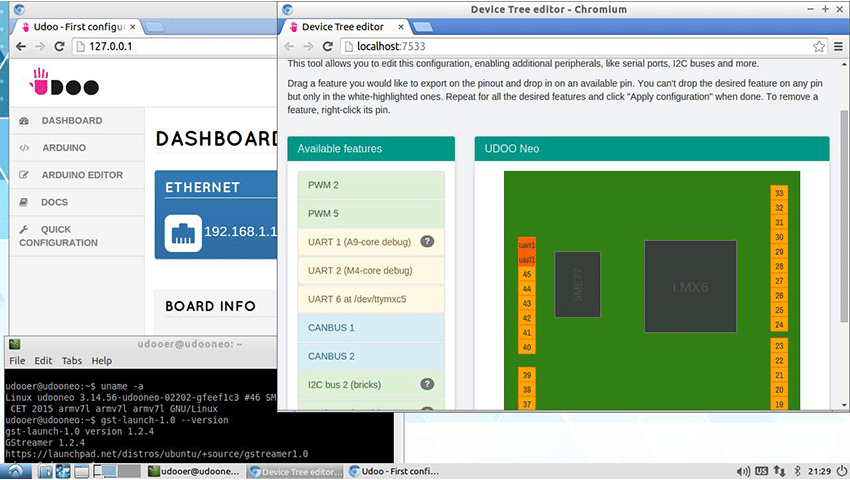Image resolution: width=850 pixels, height=480 pixels.
Task: Open Quick Configuration in the sidebar
Action: [77, 236]
